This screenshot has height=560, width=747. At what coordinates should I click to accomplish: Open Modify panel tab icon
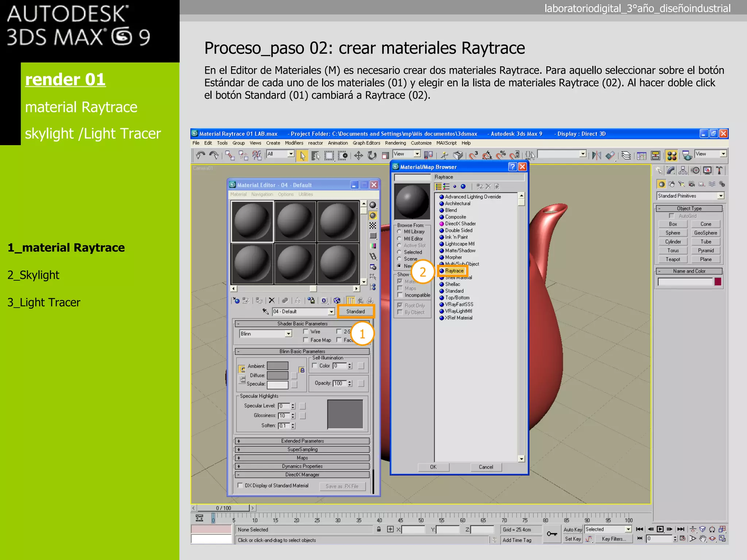coord(671,170)
